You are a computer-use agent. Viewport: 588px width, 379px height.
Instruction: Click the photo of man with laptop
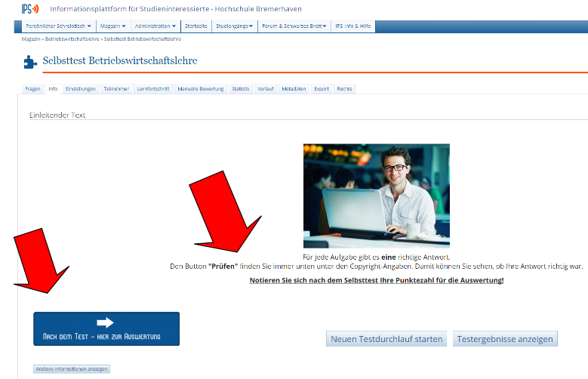376,196
